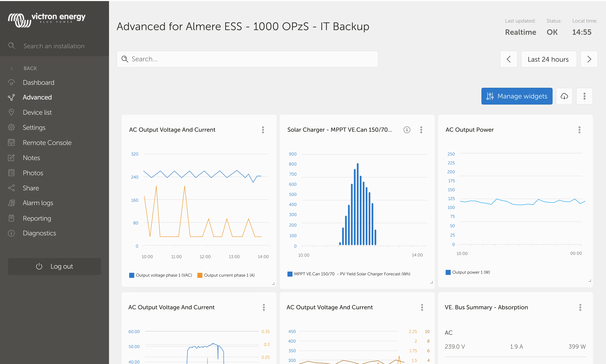Click the cloud download icon button
This screenshot has width=606, height=364.
564,96
